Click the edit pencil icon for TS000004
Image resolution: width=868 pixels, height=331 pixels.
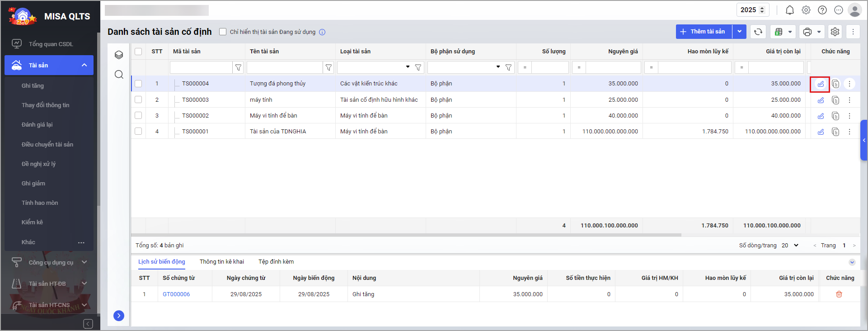821,84
